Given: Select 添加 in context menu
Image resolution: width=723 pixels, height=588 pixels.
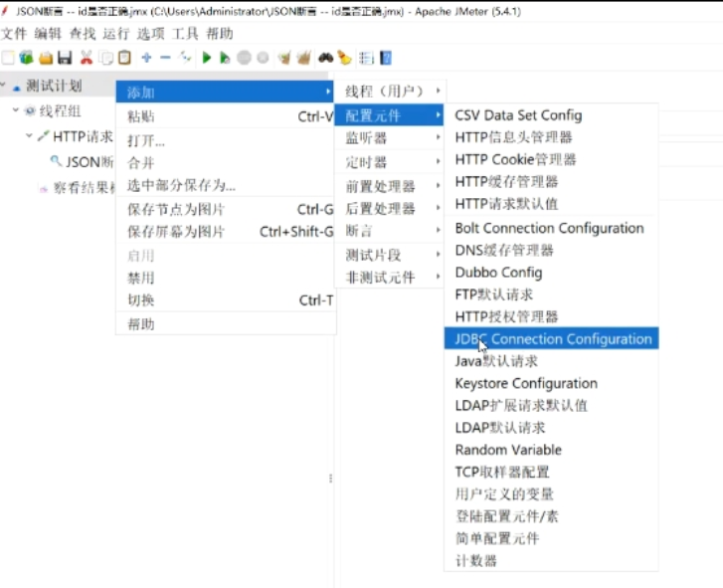Looking at the screenshot, I should tap(225, 93).
